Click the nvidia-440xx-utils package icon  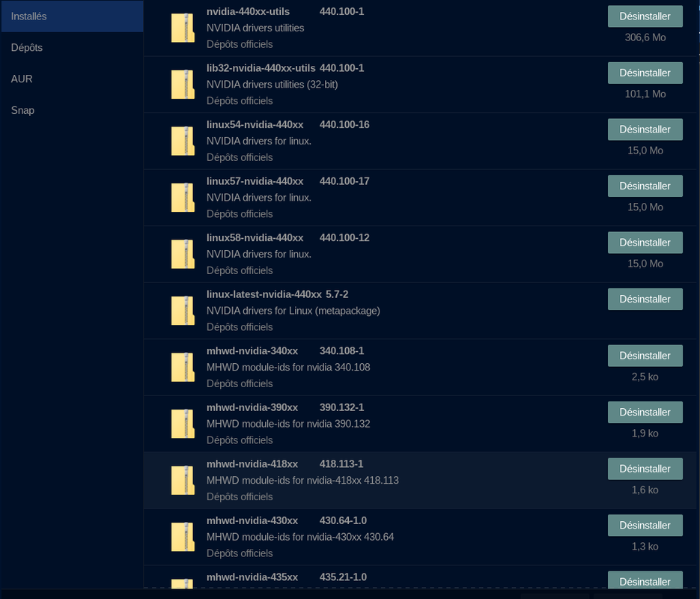(x=183, y=28)
